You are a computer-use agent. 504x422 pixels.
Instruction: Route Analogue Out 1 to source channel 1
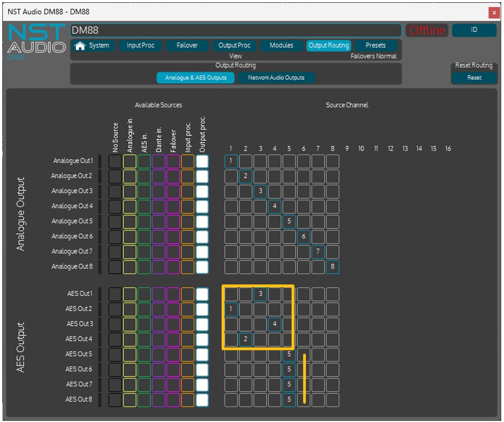231,161
